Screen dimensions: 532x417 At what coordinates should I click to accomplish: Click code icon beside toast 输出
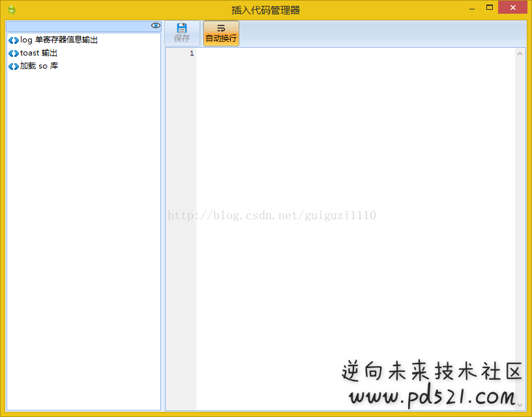pyautogui.click(x=14, y=54)
